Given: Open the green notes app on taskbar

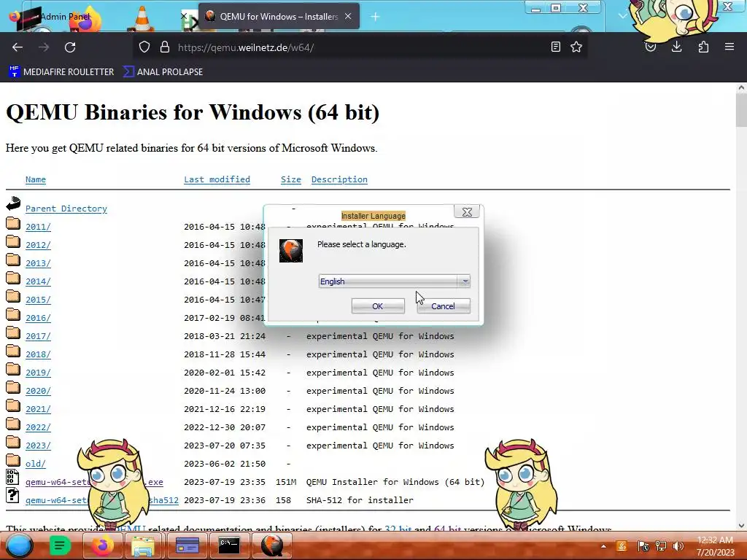Looking at the screenshot, I should [x=60, y=545].
